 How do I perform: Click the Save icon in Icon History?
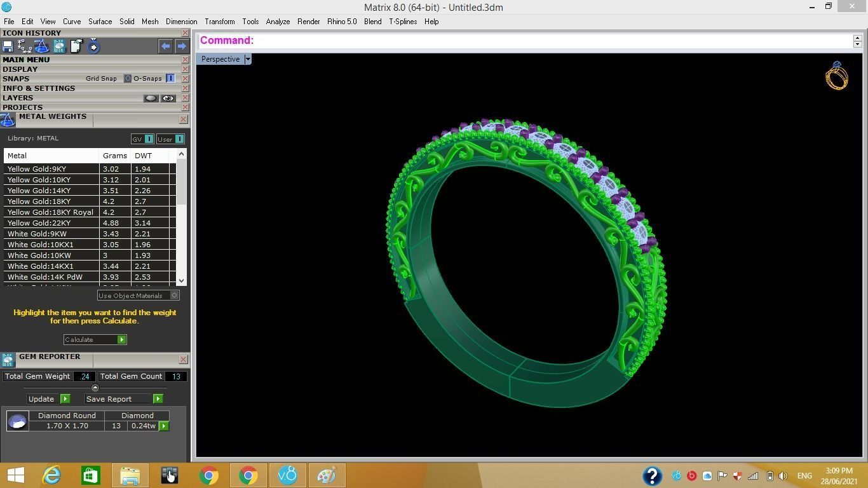coord(8,46)
